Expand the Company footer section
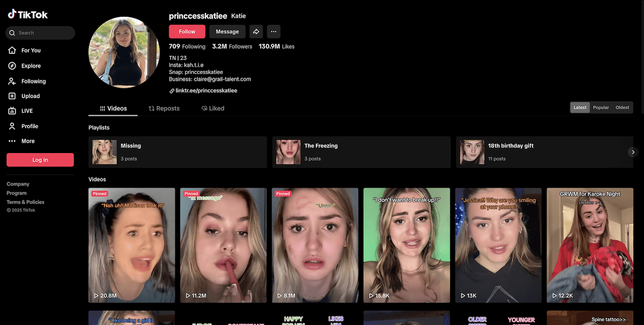Viewport: 644px width, 325px height. [18, 184]
